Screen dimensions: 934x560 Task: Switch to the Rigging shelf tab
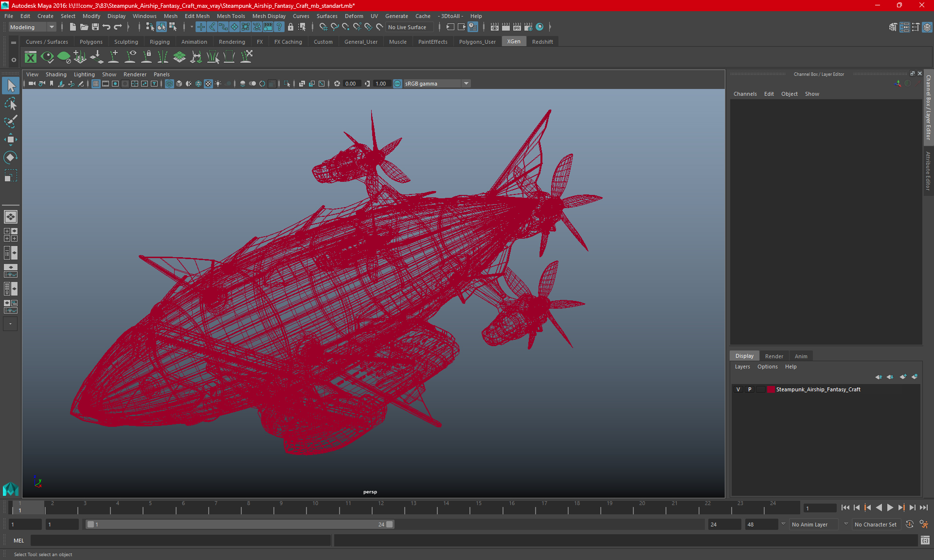[160, 42]
